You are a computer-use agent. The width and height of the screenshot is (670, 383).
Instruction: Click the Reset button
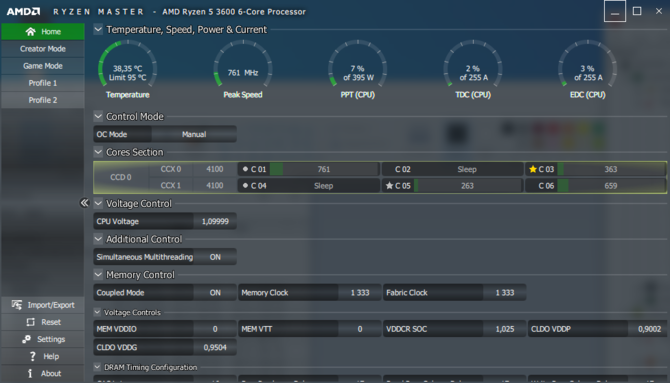point(43,322)
